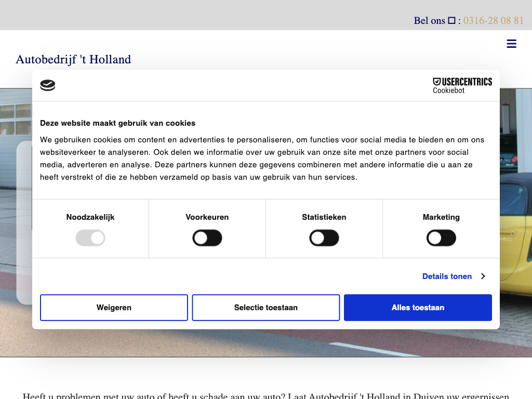Click the chevron arrow next to Details tonen
The height and width of the screenshot is (399, 532).
click(x=483, y=276)
